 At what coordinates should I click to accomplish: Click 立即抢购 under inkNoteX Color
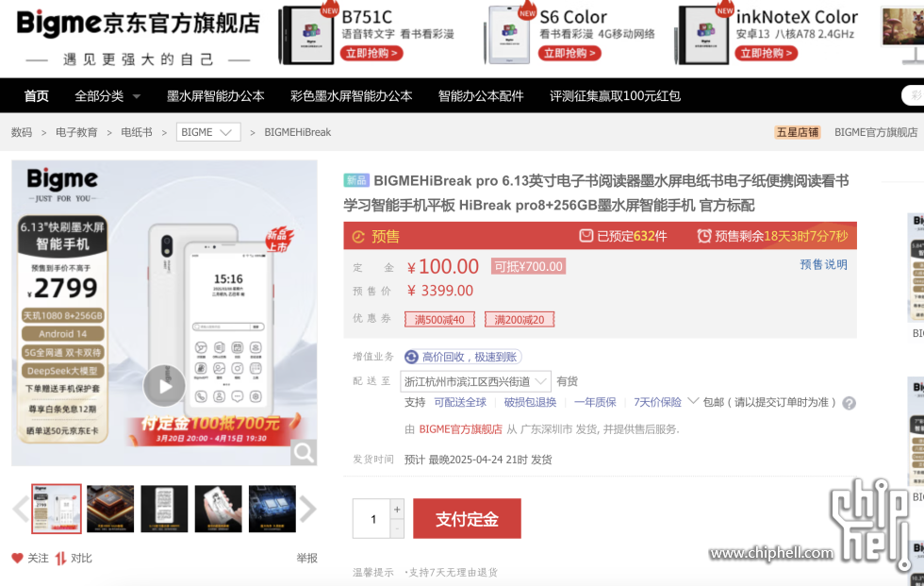tap(766, 53)
